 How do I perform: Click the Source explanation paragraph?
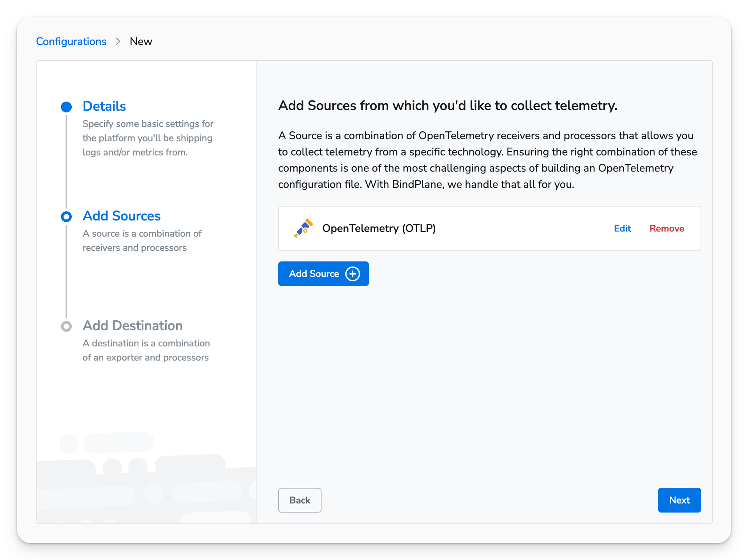click(x=487, y=160)
